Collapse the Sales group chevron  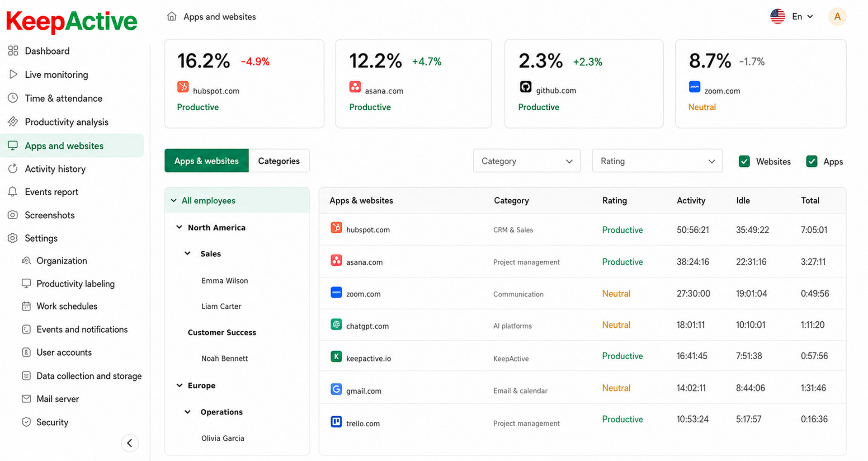(188, 254)
